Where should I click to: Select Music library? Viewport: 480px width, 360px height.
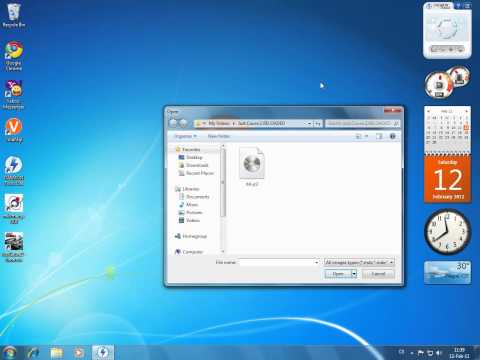click(192, 205)
